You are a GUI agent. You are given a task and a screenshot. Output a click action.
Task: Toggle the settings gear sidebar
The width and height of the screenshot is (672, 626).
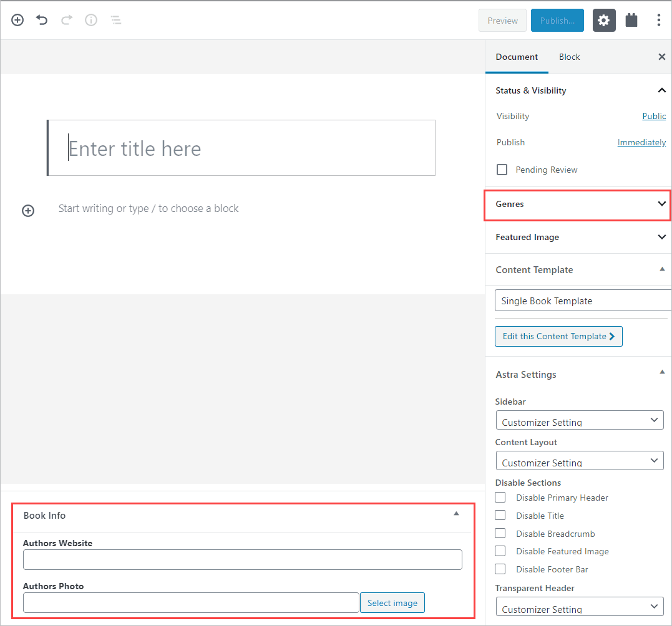604,21
